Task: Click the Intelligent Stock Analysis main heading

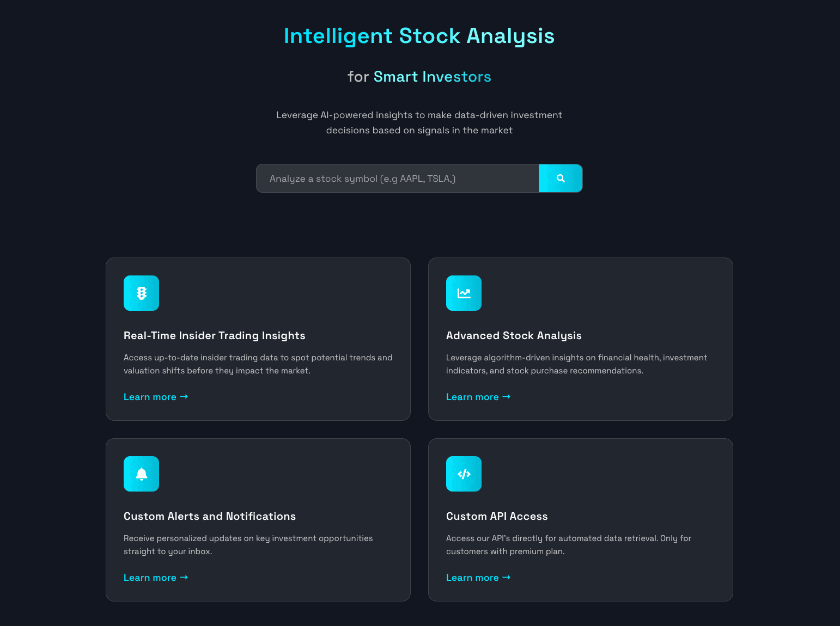Action: (x=419, y=36)
